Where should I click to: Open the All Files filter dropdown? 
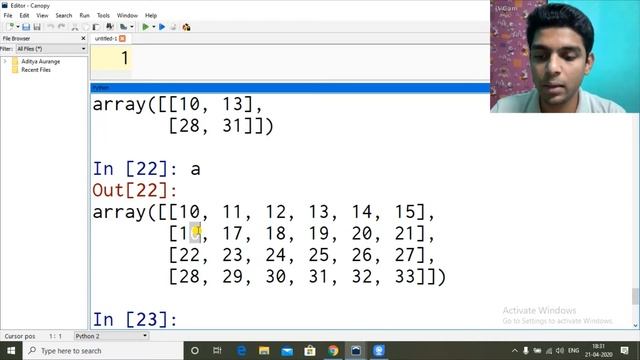(x=51, y=49)
